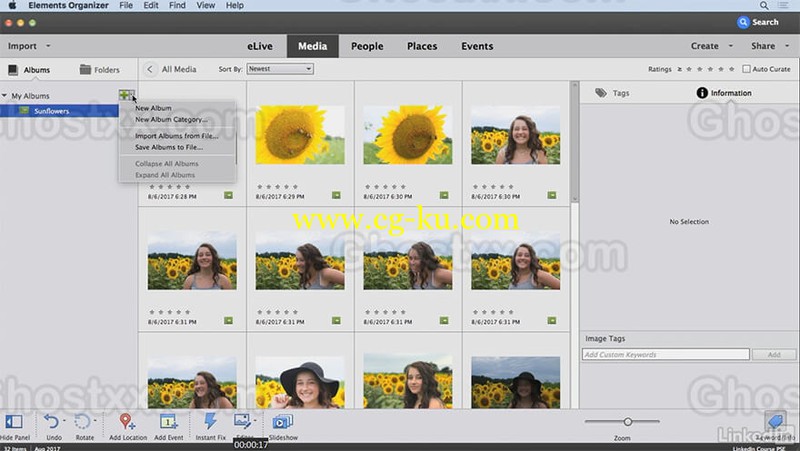Set ratings filter to first star
The height and width of the screenshot is (451, 800).
click(x=689, y=69)
